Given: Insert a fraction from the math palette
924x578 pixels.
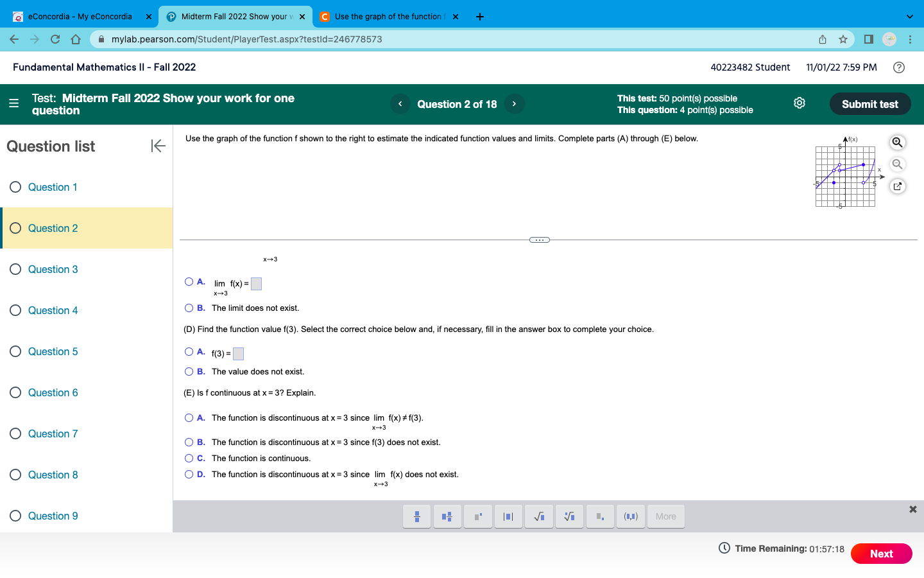Looking at the screenshot, I should tap(416, 516).
